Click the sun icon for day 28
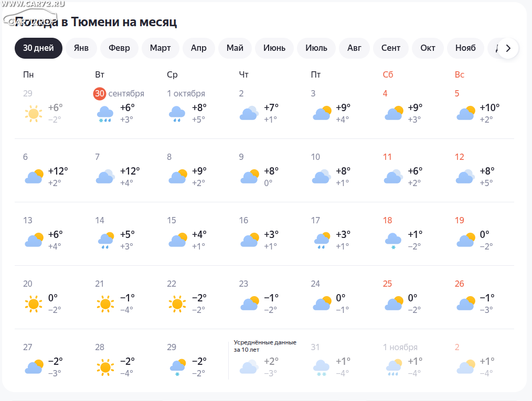The image size is (532, 401). coord(105,367)
